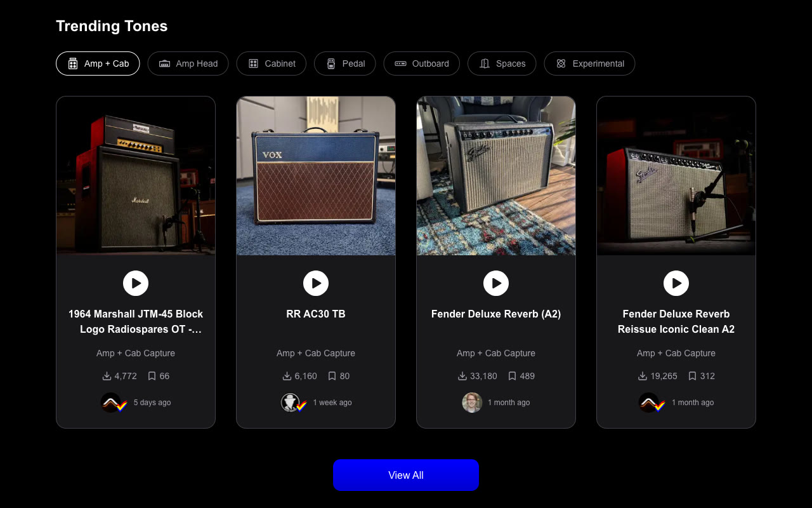Play the 1964 Marshall JTM-45 tone preview
The width and height of the screenshot is (812, 508).
[x=136, y=283]
